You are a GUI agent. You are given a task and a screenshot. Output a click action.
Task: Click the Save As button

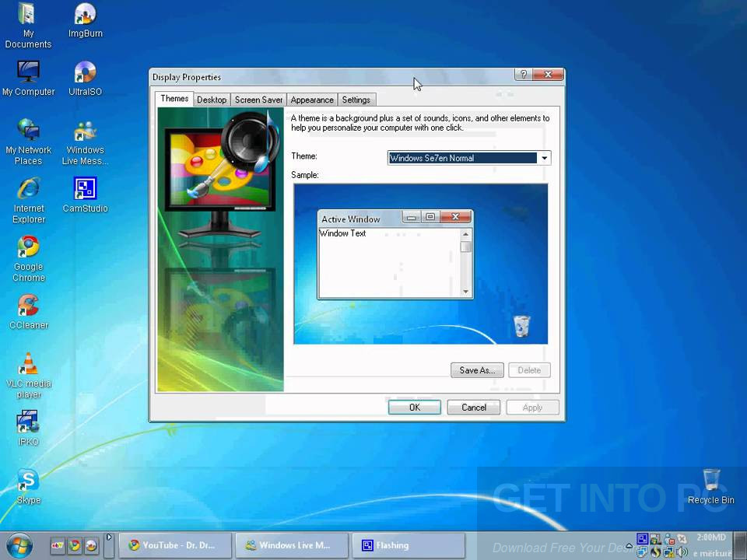[477, 370]
